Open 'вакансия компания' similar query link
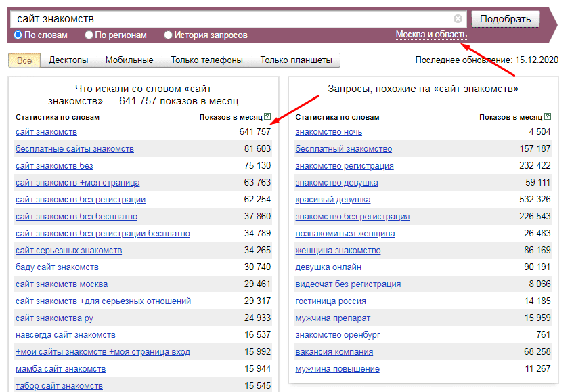 (334, 352)
